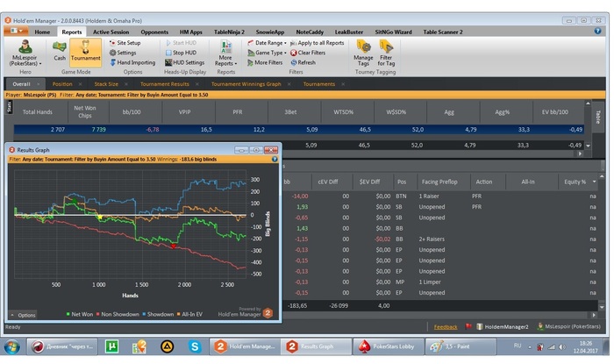This screenshot has width=614, height=364.
Task: Open the Opponents ribbon tab
Action: (154, 32)
